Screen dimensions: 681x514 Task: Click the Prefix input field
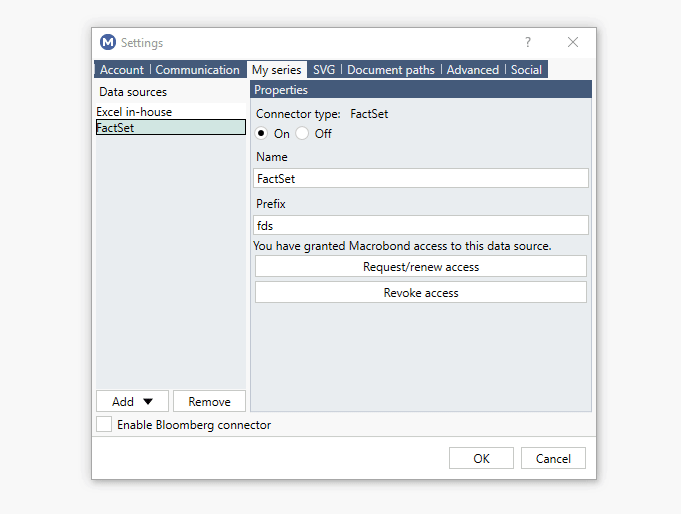click(x=421, y=225)
